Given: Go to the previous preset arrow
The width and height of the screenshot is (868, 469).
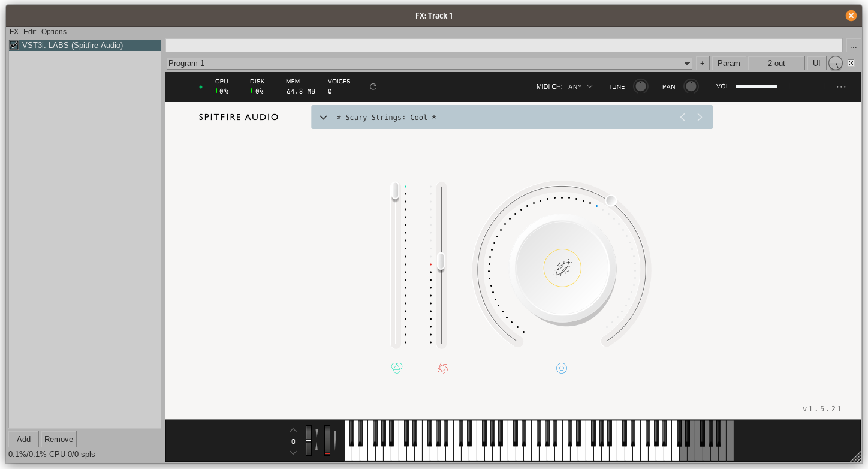Looking at the screenshot, I should (682, 117).
